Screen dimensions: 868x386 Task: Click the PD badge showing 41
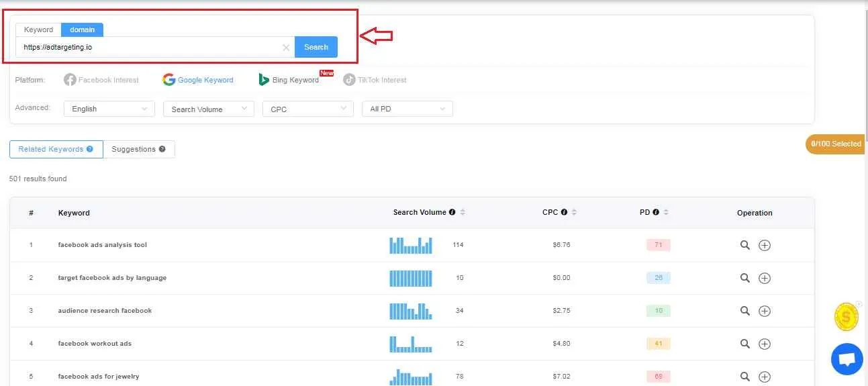(659, 344)
